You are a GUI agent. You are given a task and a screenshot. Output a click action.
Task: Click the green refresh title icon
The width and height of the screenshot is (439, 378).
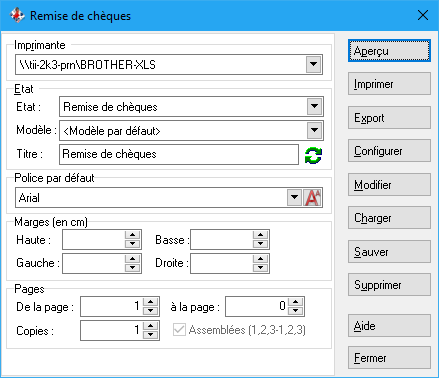313,155
